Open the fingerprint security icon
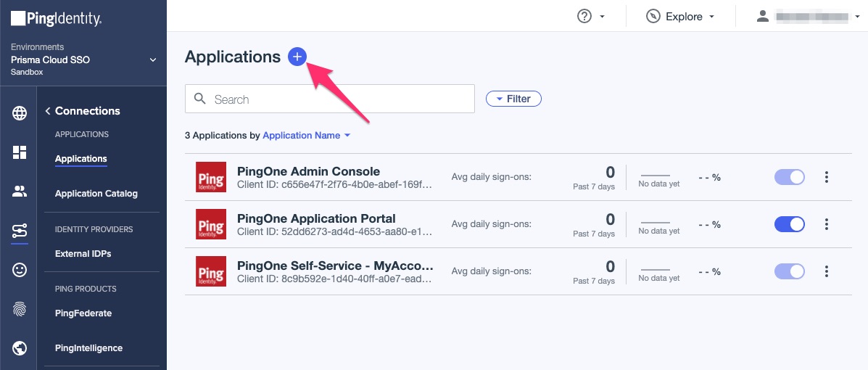The width and height of the screenshot is (868, 370). click(20, 309)
